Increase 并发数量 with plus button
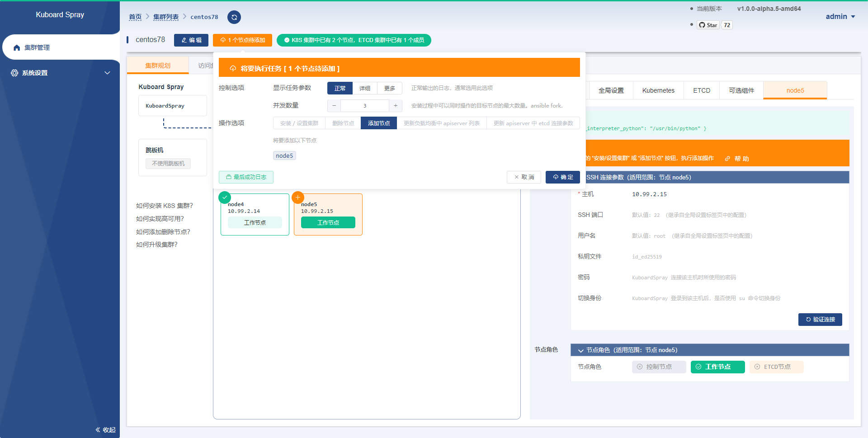 click(x=396, y=106)
